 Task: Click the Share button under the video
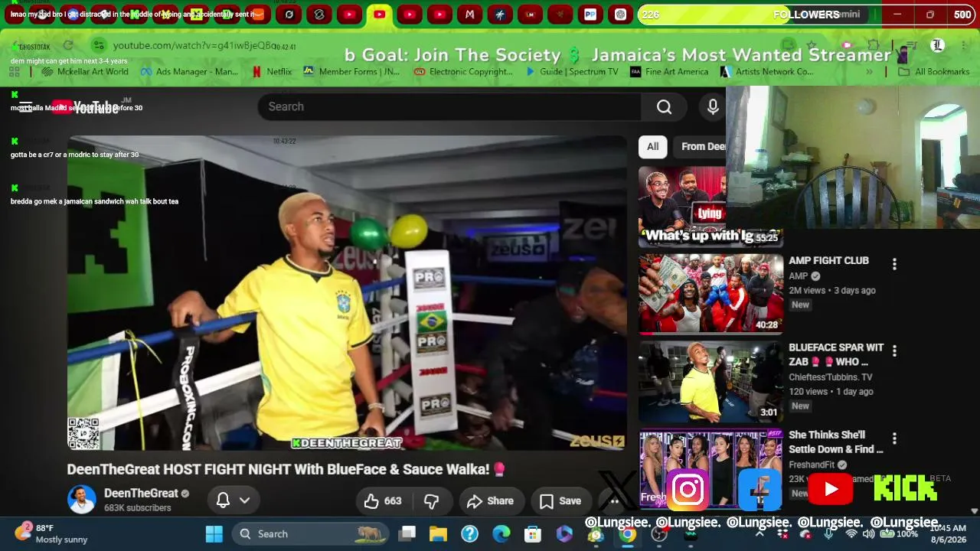pyautogui.click(x=490, y=500)
